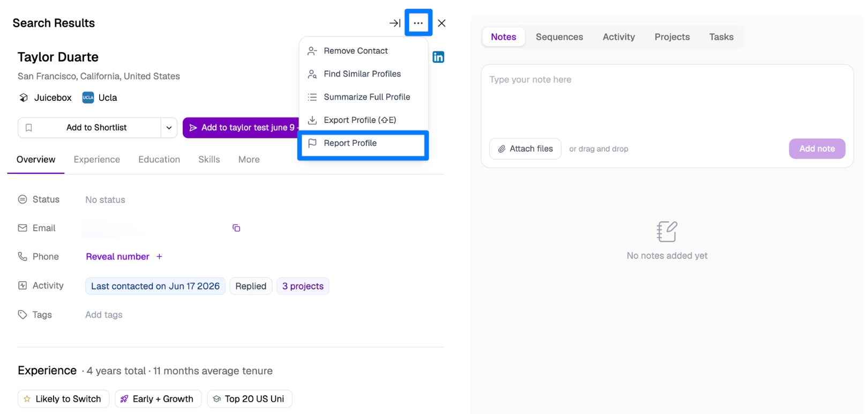Click the Reveal number link

118,256
